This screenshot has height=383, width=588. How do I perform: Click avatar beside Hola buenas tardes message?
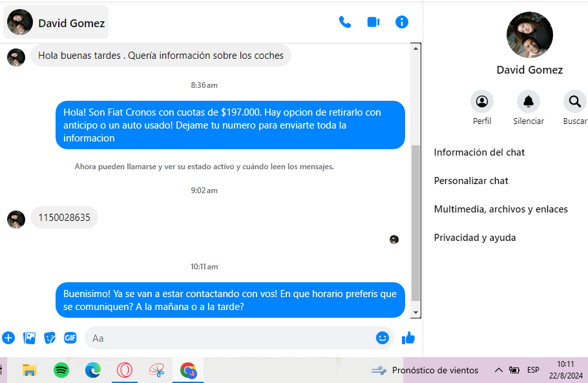(16, 57)
